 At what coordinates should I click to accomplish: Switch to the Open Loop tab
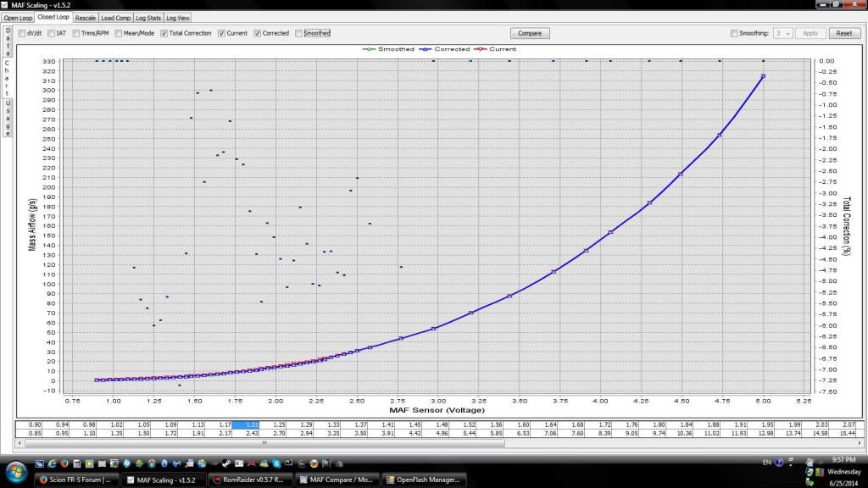[18, 17]
